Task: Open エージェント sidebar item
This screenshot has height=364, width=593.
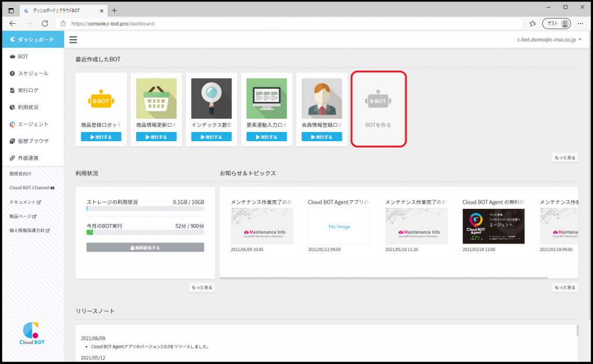Action: 33,124
